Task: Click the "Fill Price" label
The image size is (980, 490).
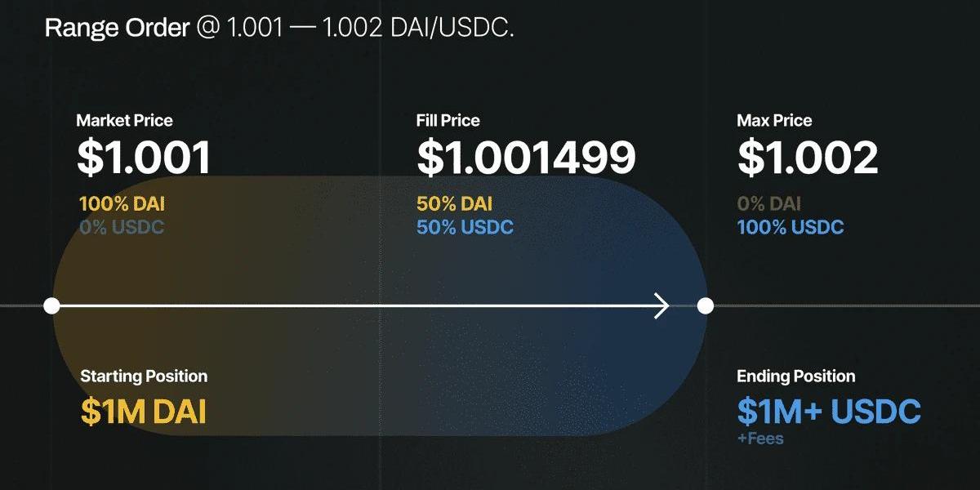Action: pyautogui.click(x=448, y=120)
